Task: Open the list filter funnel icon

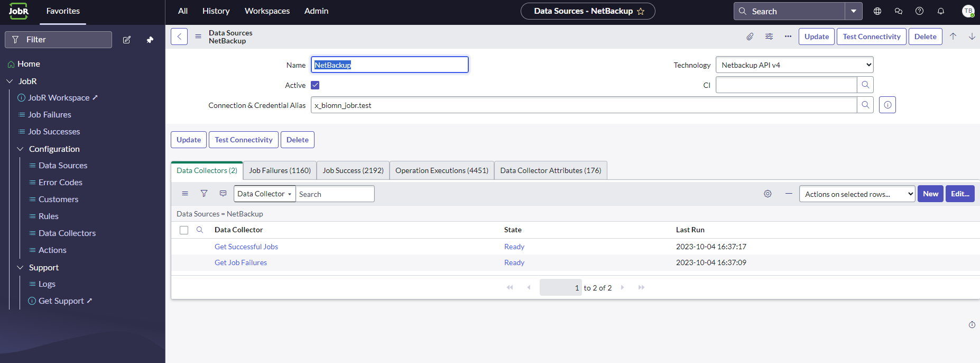Action: (x=204, y=194)
